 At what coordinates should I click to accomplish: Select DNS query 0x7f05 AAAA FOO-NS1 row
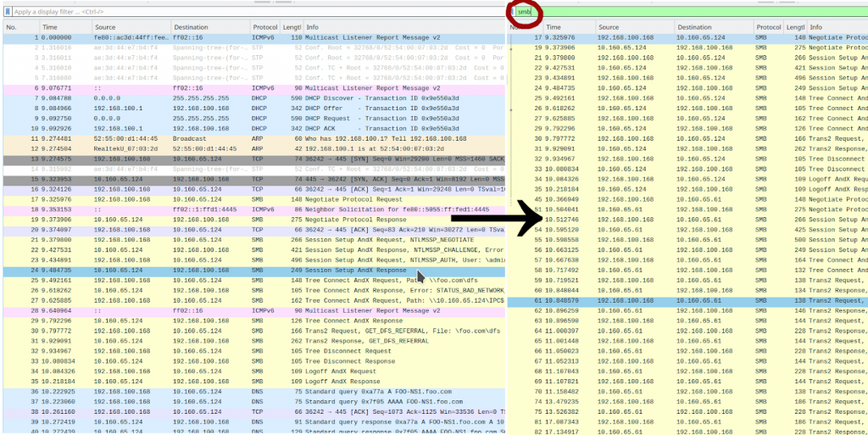[254, 402]
